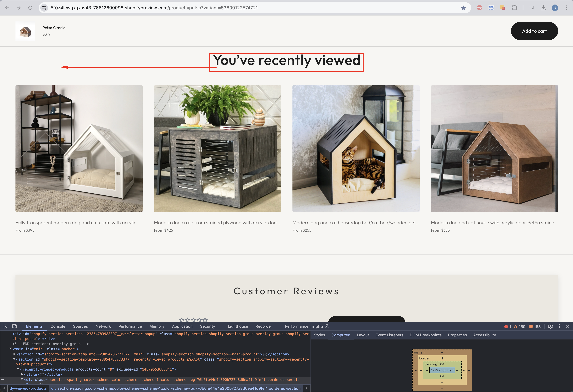Toggle the device toolbar icon
The height and width of the screenshot is (392, 573).
(x=14, y=326)
